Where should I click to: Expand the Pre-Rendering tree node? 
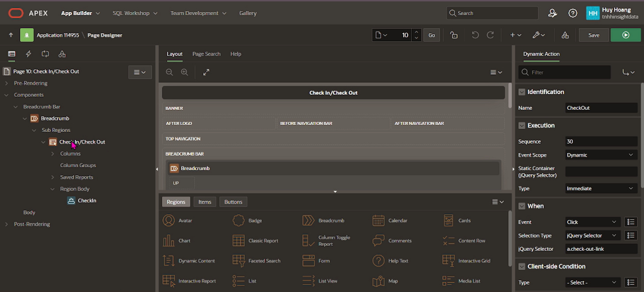(6, 83)
